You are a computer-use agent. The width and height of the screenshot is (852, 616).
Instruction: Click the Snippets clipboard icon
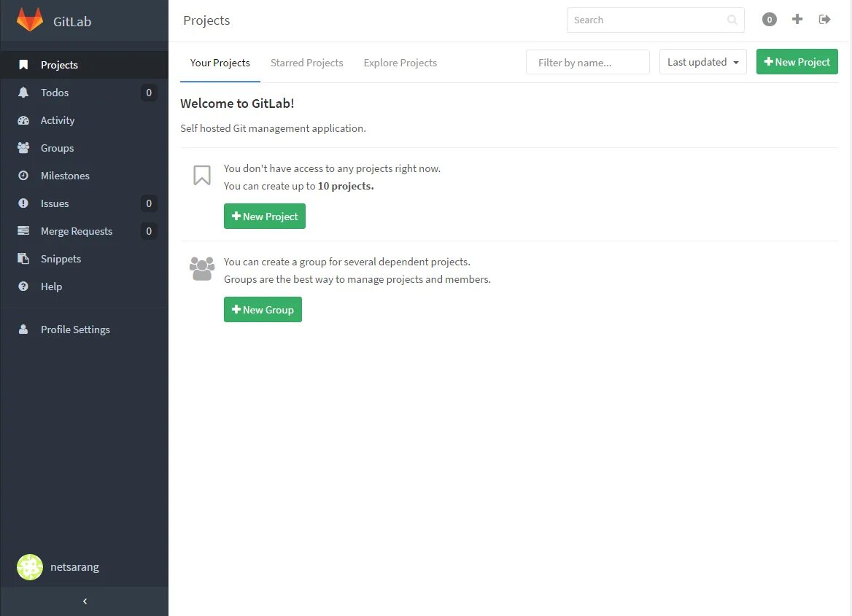(x=23, y=259)
